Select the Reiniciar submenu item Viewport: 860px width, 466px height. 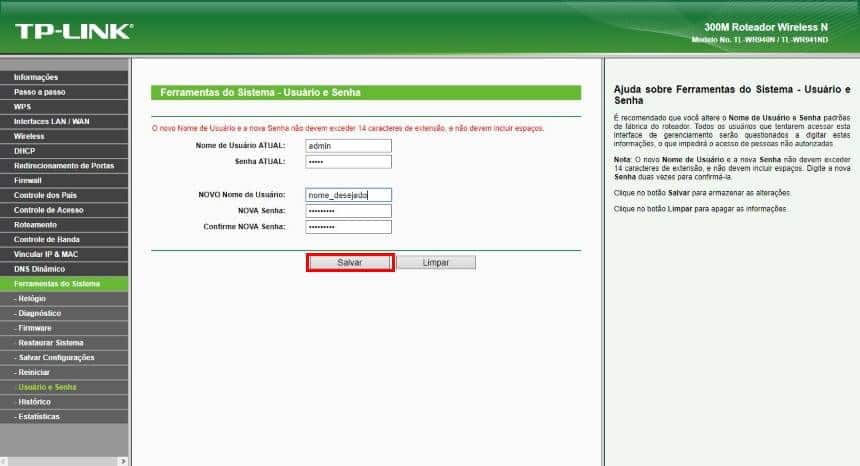click(64, 372)
